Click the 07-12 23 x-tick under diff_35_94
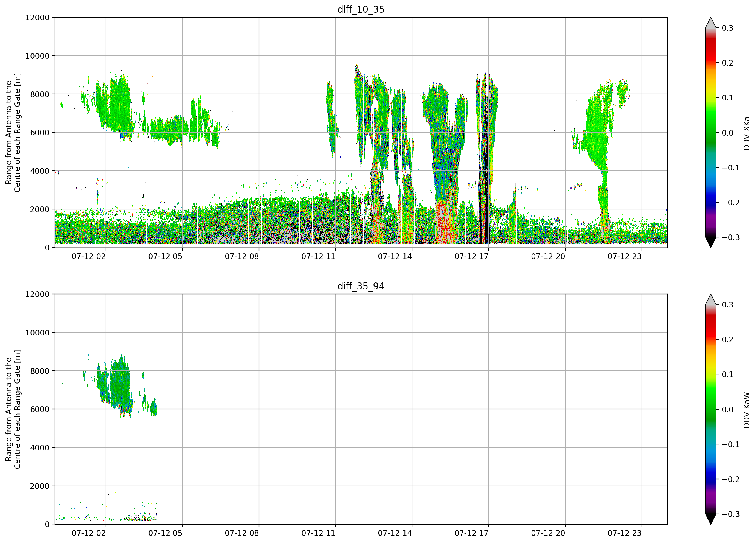756x543 pixels. (x=625, y=533)
